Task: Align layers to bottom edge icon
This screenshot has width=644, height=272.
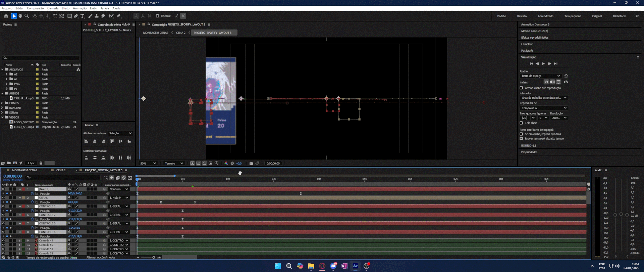Action: click(129, 141)
